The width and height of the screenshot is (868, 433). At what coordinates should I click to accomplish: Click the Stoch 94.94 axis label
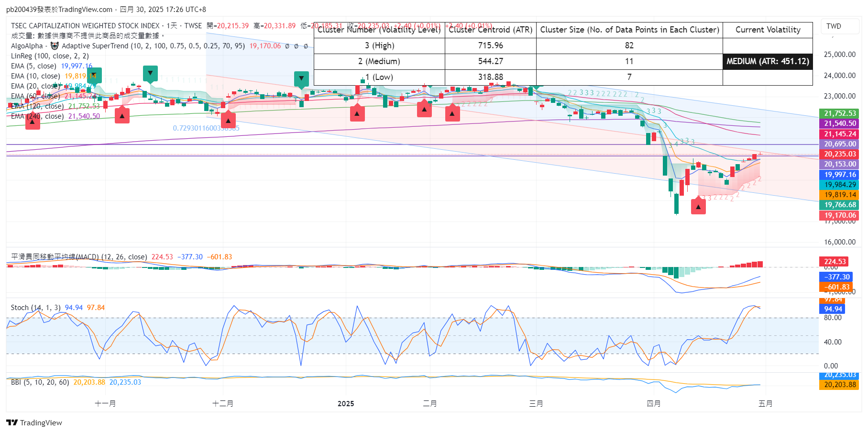pyautogui.click(x=833, y=309)
